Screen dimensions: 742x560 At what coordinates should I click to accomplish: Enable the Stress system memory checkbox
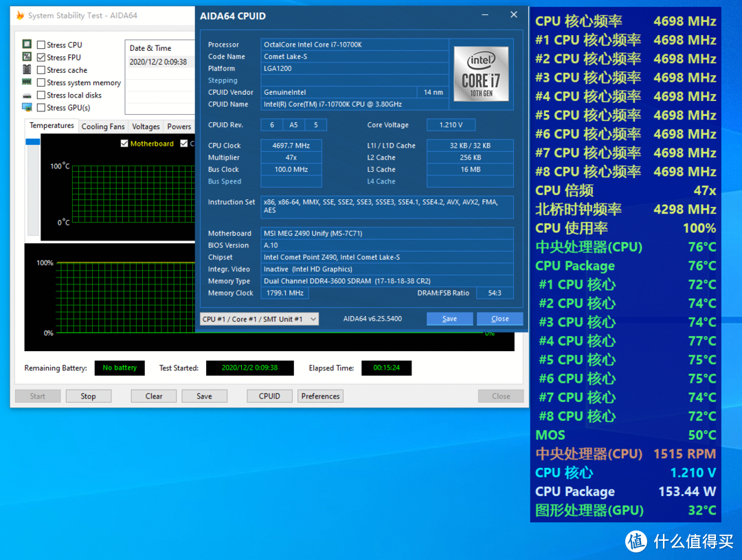41,83
